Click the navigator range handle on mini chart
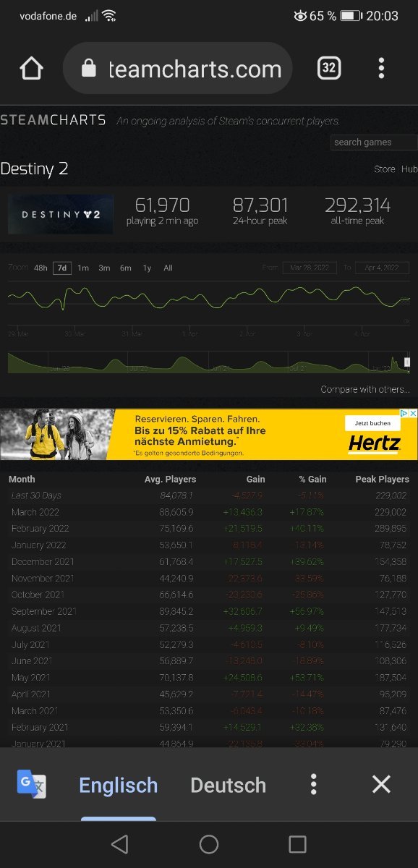 pyautogui.click(x=396, y=362)
